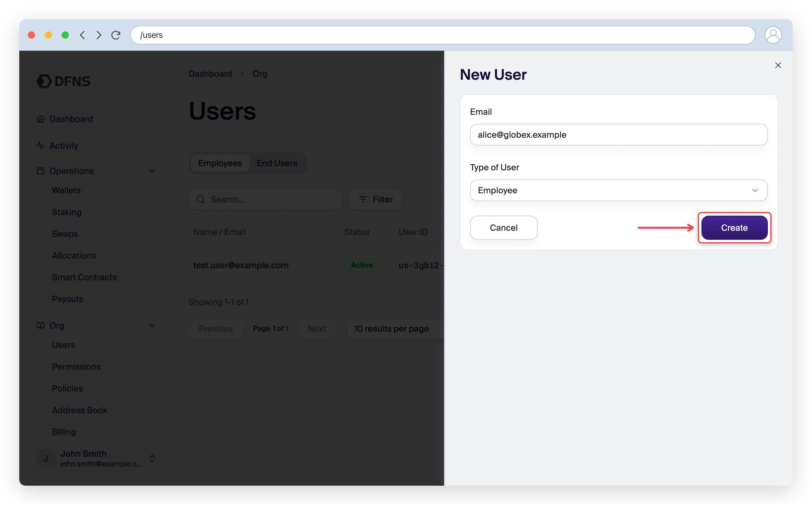Go to Staking in sidebar
The height and width of the screenshot is (505, 812).
(66, 212)
